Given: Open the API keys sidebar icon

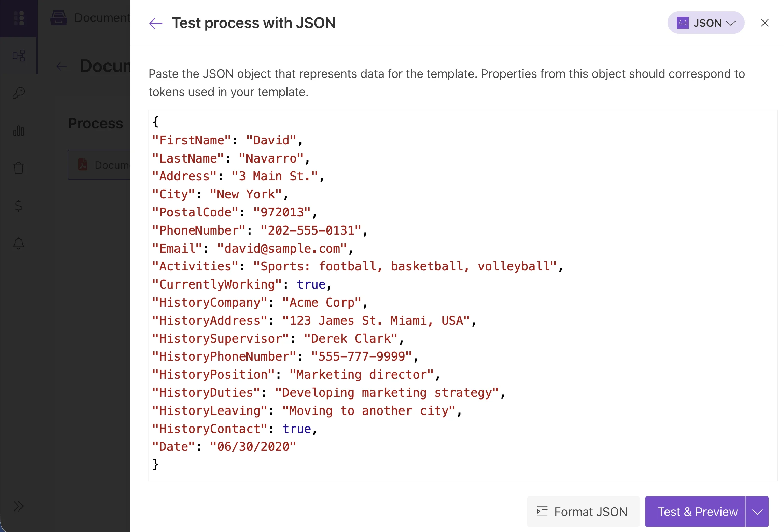Looking at the screenshot, I should tap(18, 93).
